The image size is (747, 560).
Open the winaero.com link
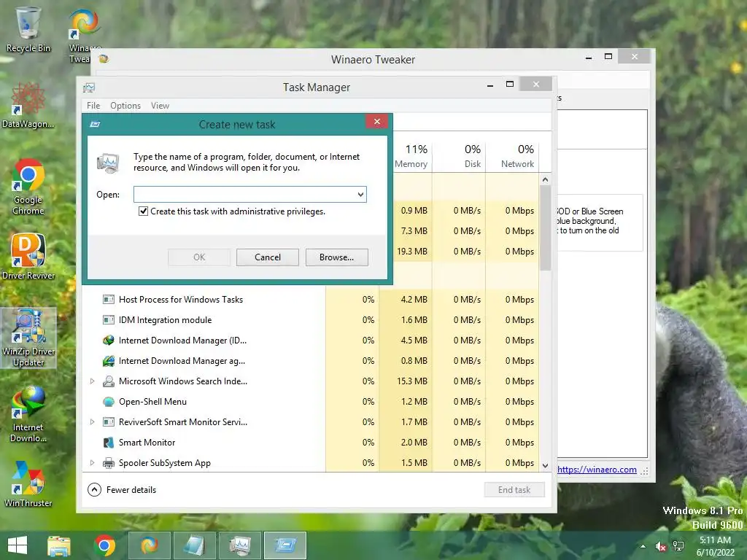[x=597, y=470]
